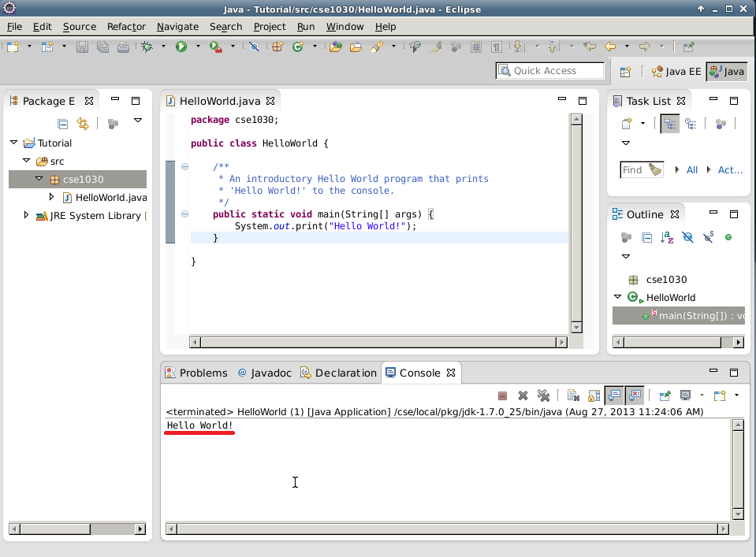This screenshot has width=756, height=557.
Task: Click the Print icon in toolbar
Action: (x=123, y=46)
